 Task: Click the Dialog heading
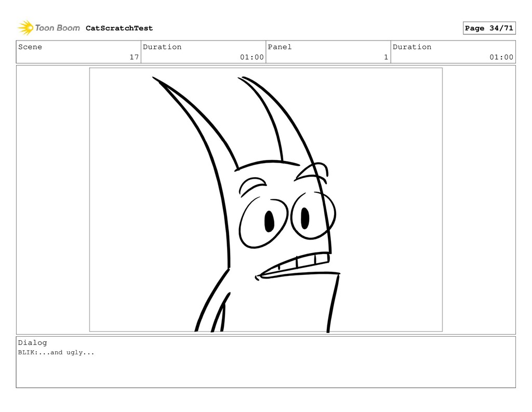click(33, 343)
